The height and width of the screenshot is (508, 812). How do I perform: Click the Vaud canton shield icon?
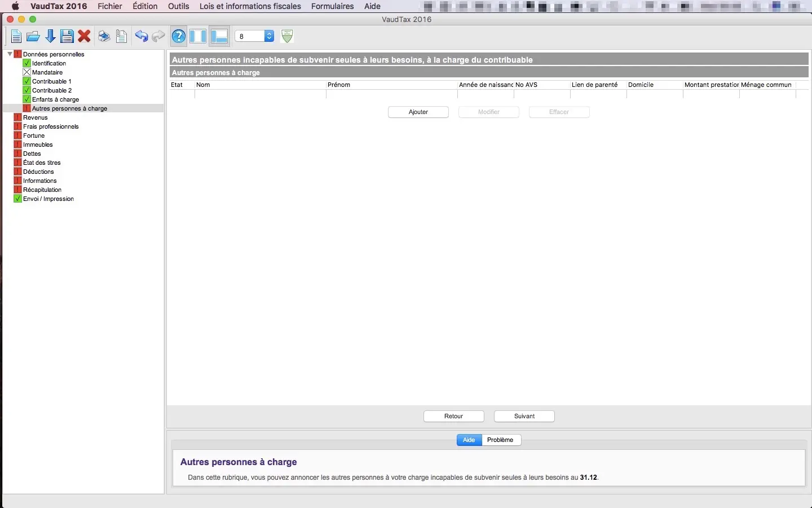click(x=287, y=36)
